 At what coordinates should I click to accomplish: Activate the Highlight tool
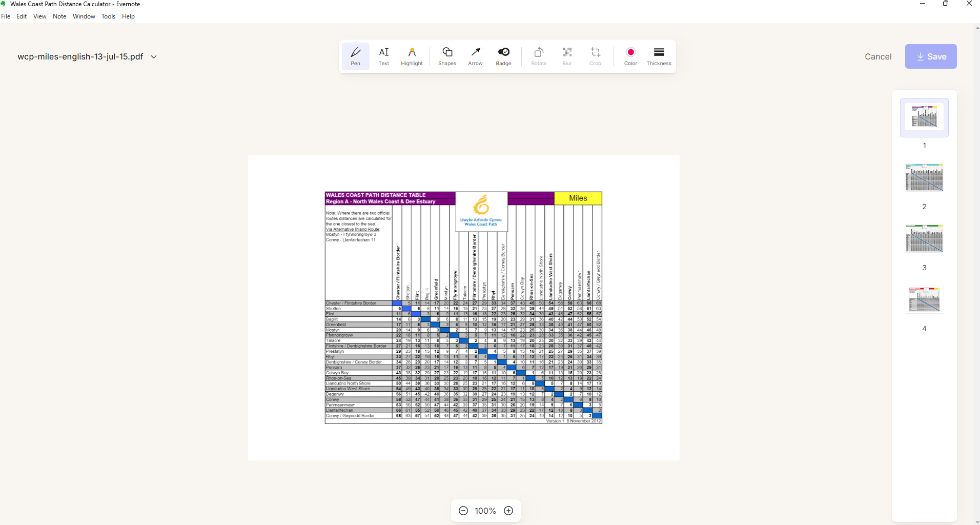coord(412,56)
